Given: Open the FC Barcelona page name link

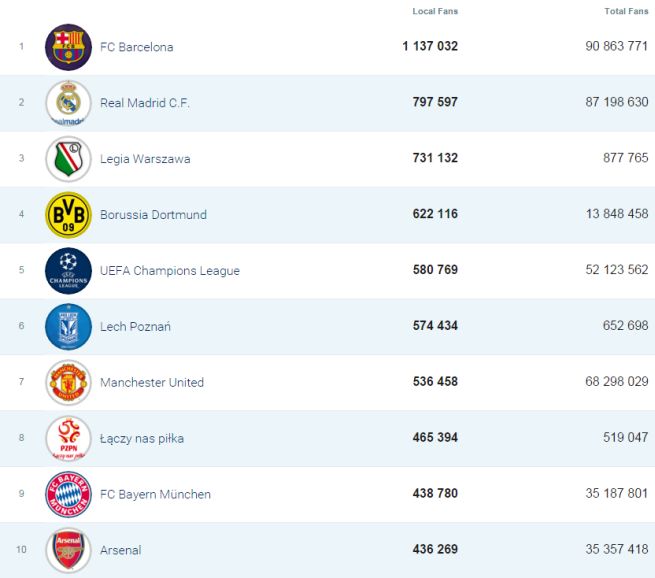Looking at the screenshot, I should 136,47.
